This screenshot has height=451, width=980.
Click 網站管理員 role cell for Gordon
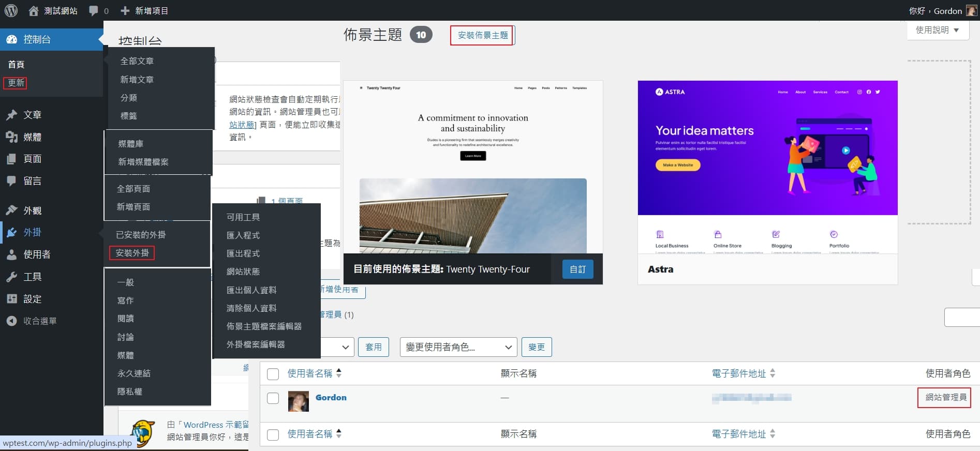pos(946,397)
